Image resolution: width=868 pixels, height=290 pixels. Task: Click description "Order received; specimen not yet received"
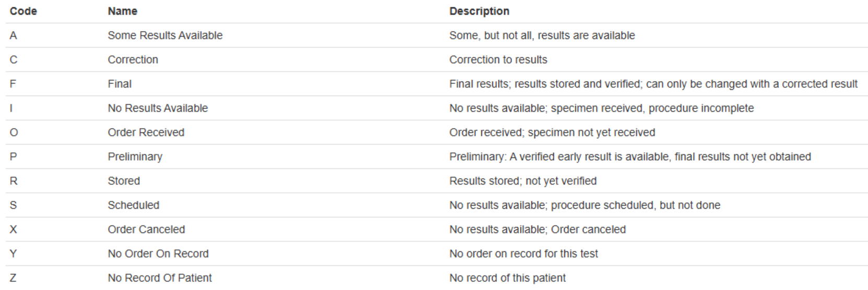coord(552,132)
